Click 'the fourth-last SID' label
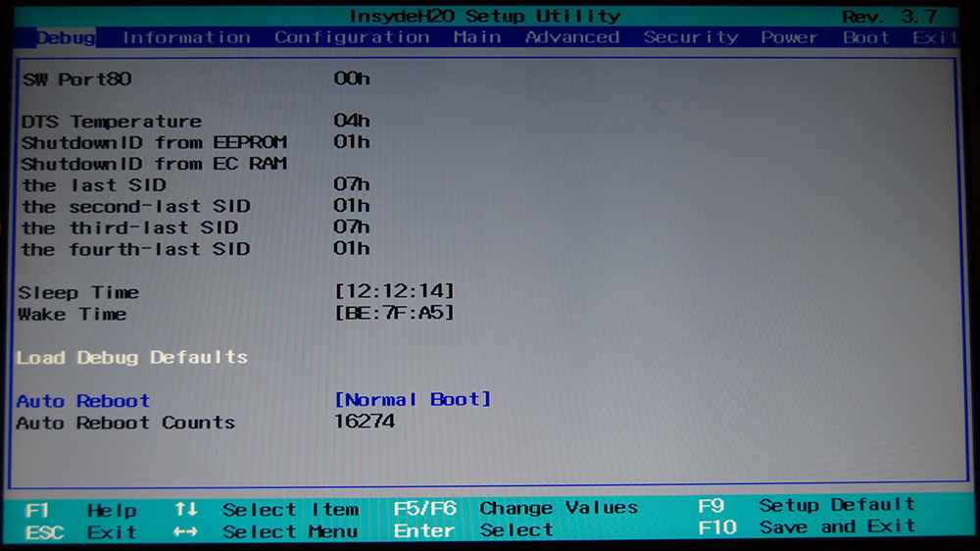Screen dimensions: 980x551 click(135, 249)
